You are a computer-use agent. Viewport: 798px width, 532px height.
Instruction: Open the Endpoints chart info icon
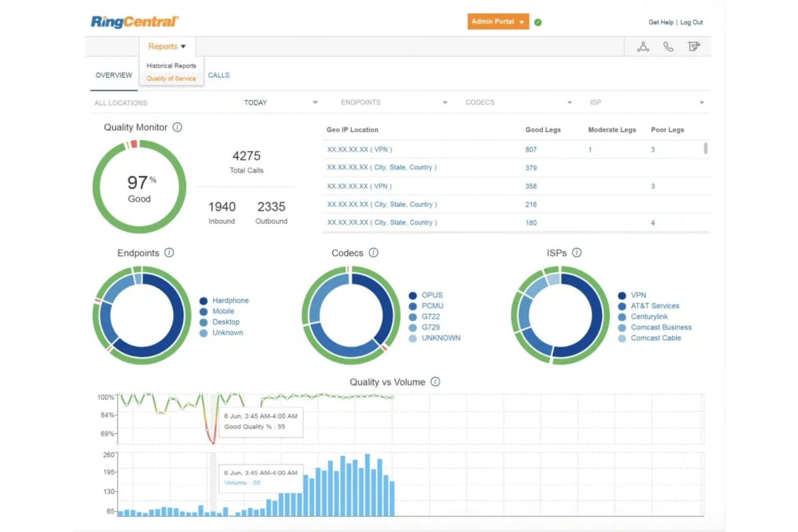(169, 253)
